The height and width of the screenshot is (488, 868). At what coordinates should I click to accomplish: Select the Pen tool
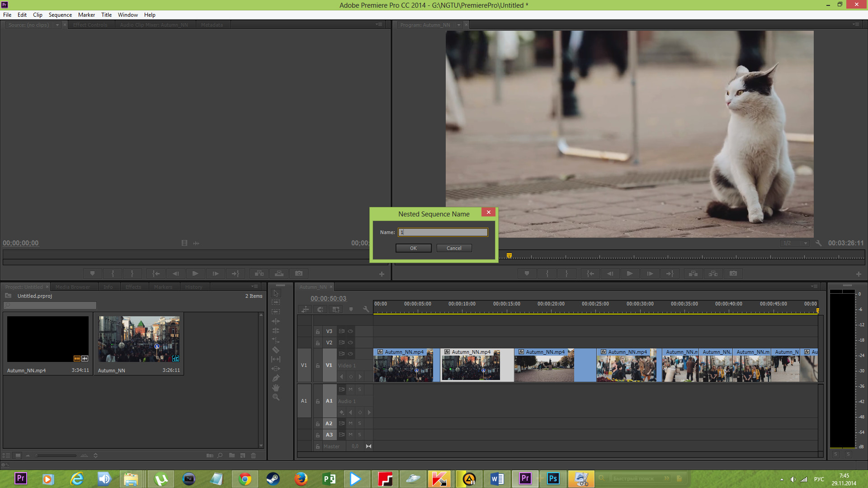pyautogui.click(x=276, y=378)
